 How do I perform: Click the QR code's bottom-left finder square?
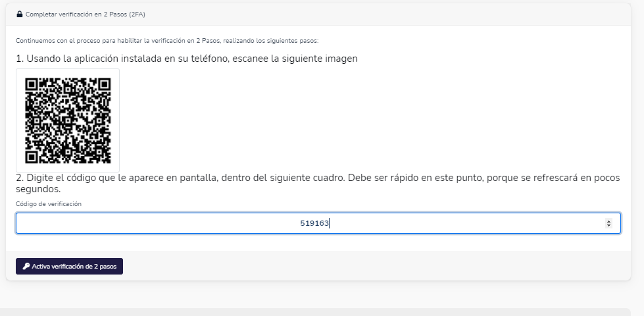[x=32, y=157]
